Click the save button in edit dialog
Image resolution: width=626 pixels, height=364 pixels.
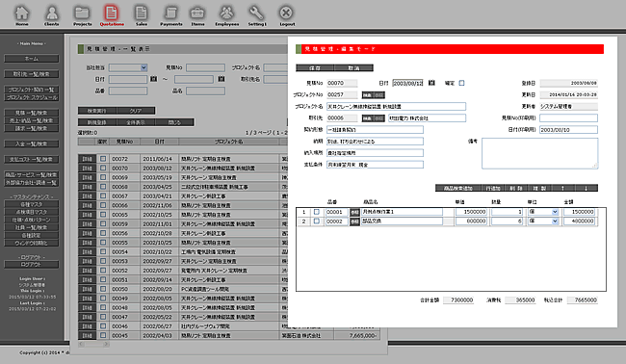315,67
